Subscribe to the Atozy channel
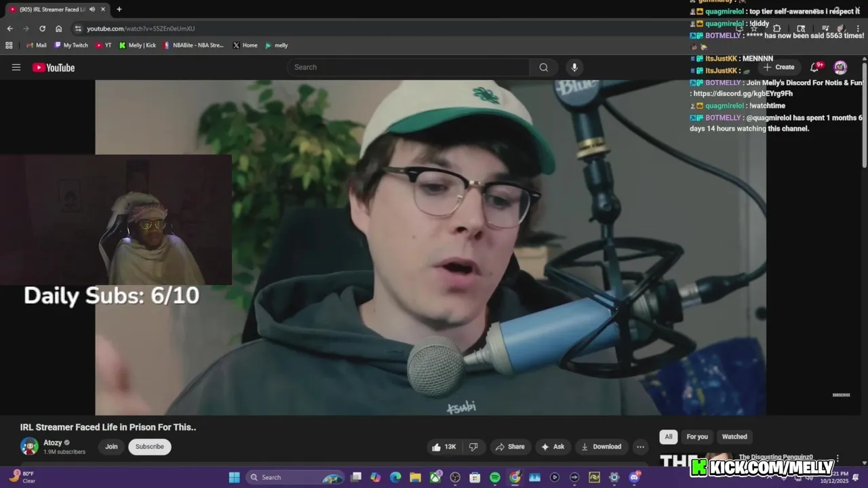The image size is (868, 488). tap(149, 447)
